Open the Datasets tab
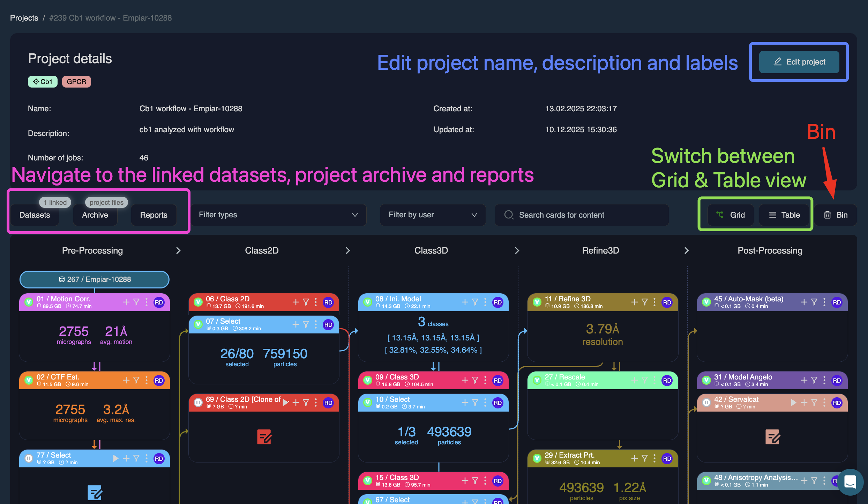Screen dimensions: 868x504 click(x=35, y=215)
